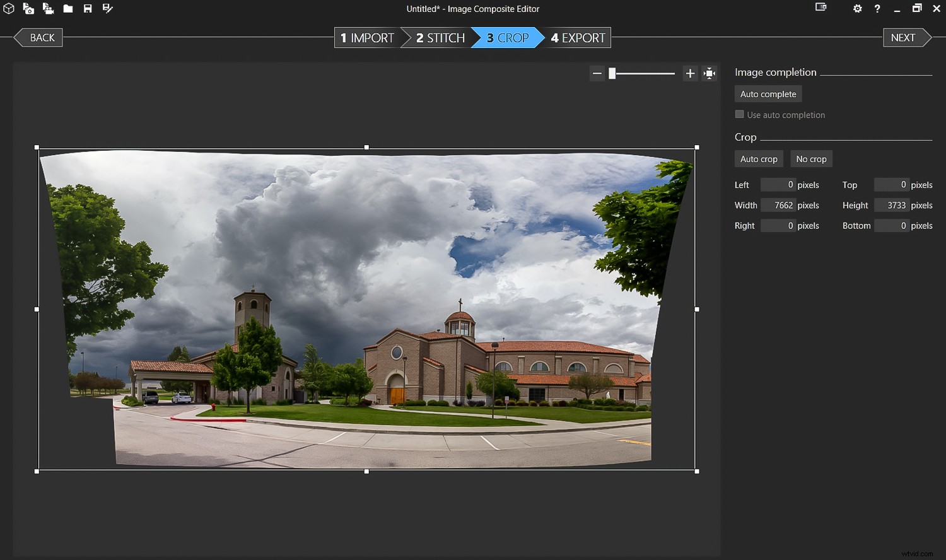Start a new panorama from images
The image size is (946, 560).
pyautogui.click(x=28, y=9)
